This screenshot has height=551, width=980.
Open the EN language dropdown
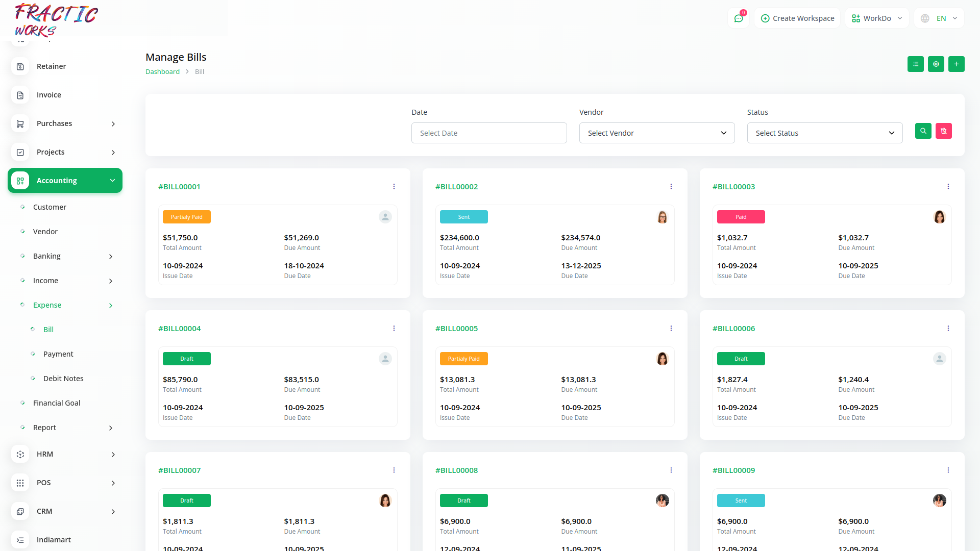tap(939, 18)
